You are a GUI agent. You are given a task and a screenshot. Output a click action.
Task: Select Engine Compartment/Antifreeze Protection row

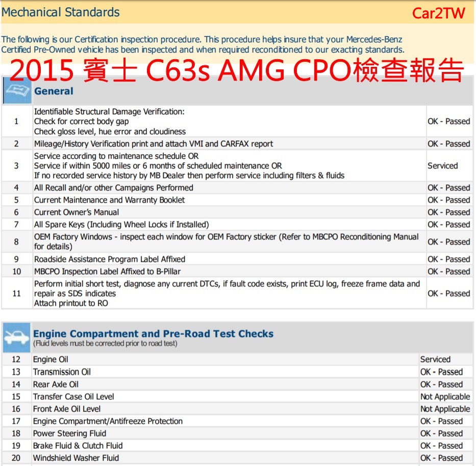pyautogui.click(x=108, y=421)
